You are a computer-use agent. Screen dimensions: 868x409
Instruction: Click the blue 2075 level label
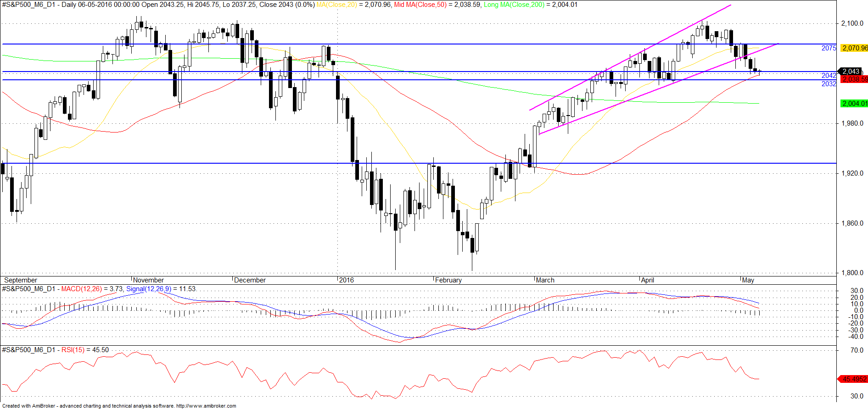click(x=829, y=48)
